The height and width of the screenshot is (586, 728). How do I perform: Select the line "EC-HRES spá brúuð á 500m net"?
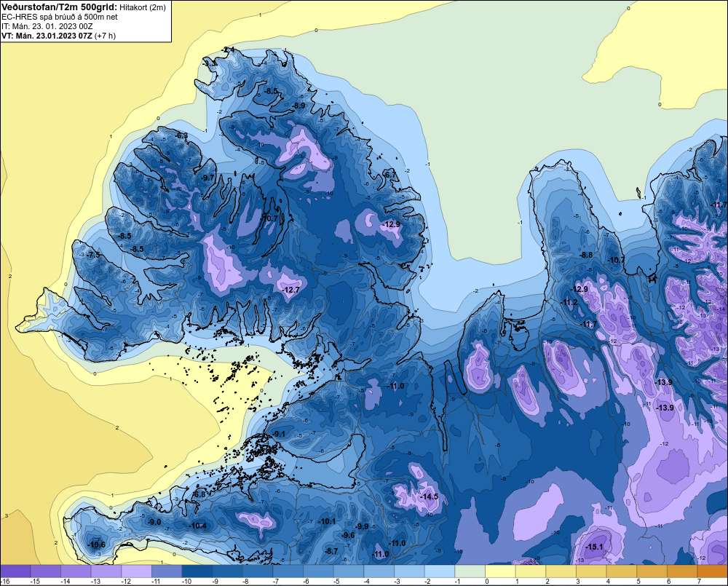(x=60, y=17)
